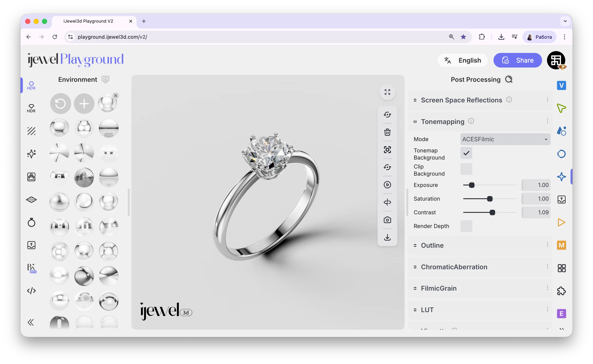This screenshot has height=364, width=593.
Task: Adjust the Saturation slider handle
Action: (x=489, y=199)
